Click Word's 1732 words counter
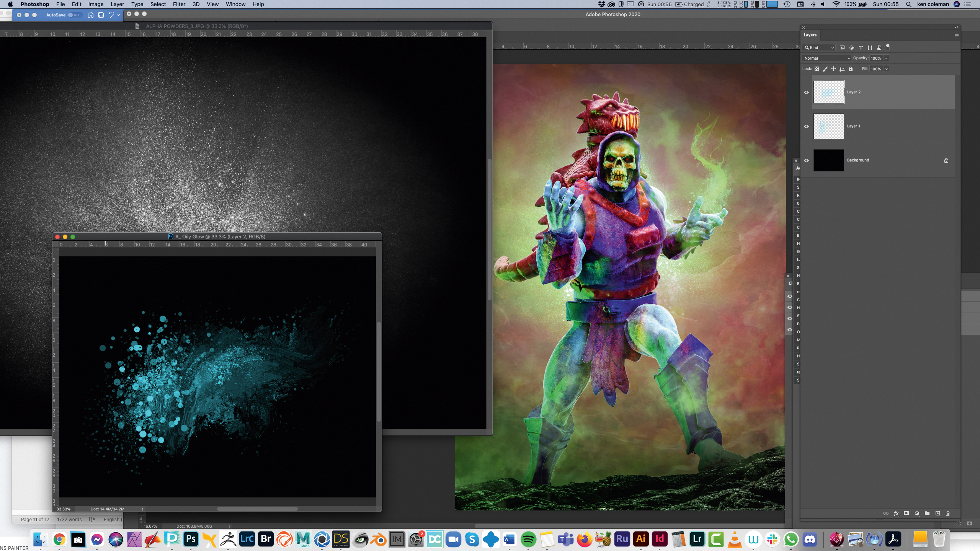Viewport: 980px width, 551px height. tap(69, 519)
